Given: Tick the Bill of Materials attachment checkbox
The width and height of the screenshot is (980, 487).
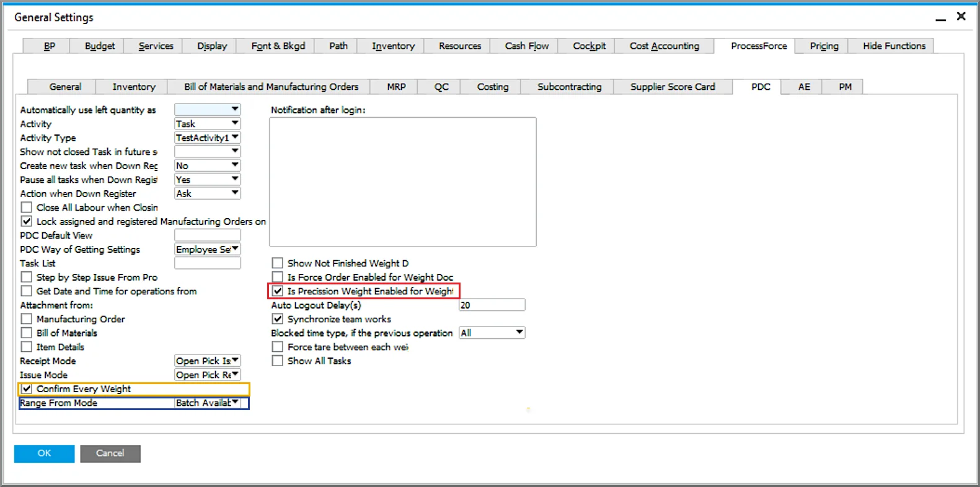Looking at the screenshot, I should click(x=27, y=333).
